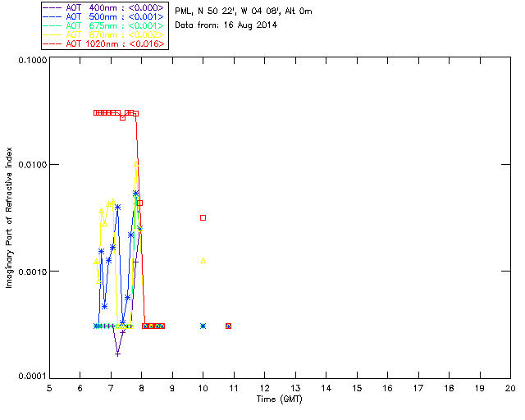Viewport: 525px width, 420px height.
Task: Click the red square marker at 10 GMT
Action: [x=203, y=217]
